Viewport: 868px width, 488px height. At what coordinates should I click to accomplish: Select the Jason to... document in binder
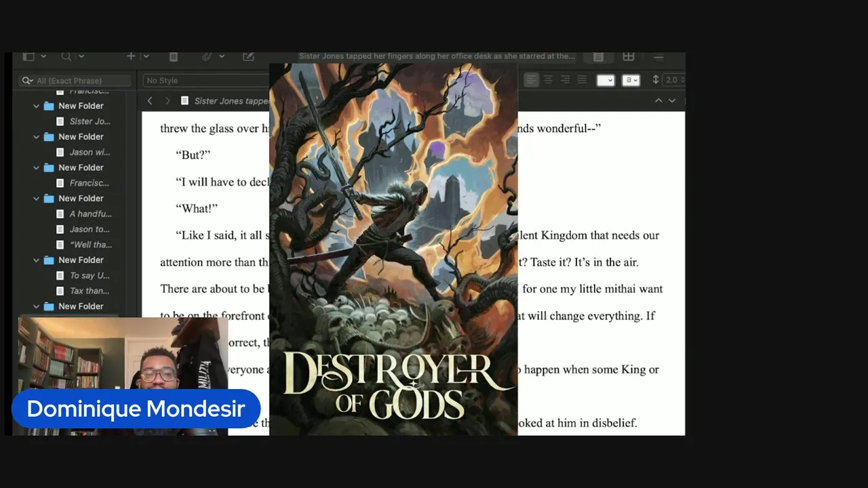pos(90,229)
